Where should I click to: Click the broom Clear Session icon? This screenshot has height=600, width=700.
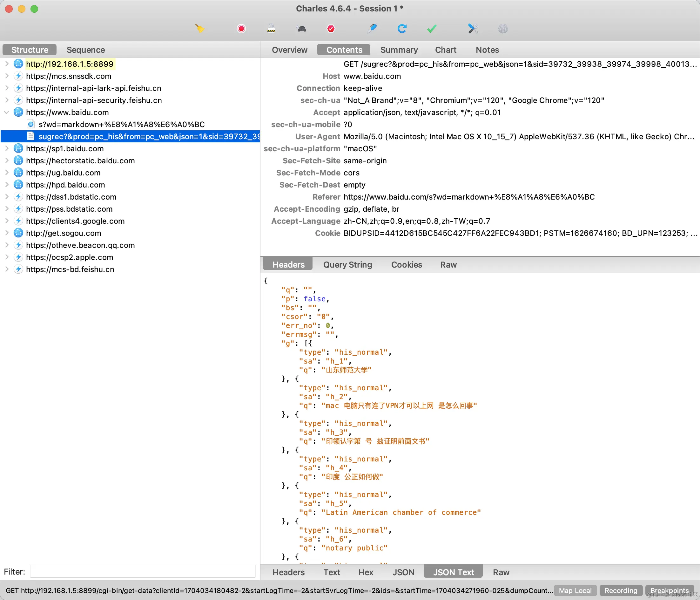click(200, 28)
